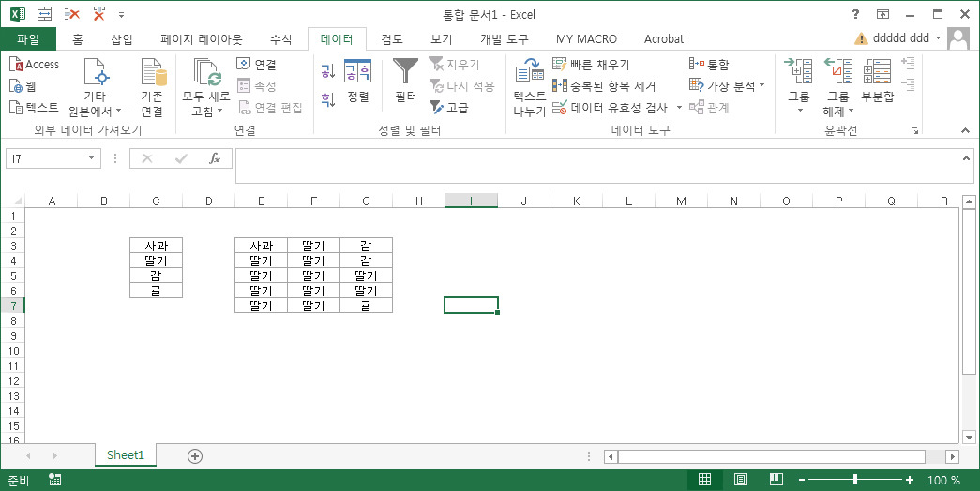
Task: Click 고급 advanced filter
Action: tap(449, 108)
